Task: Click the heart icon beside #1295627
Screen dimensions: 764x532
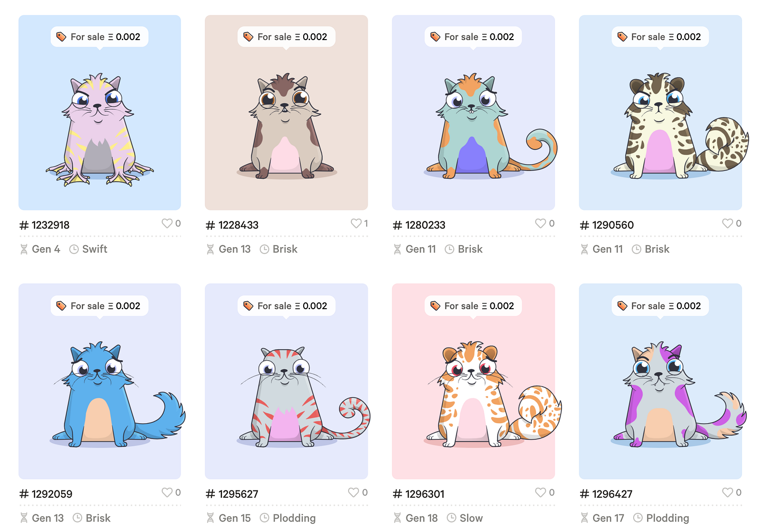Action: point(353,492)
